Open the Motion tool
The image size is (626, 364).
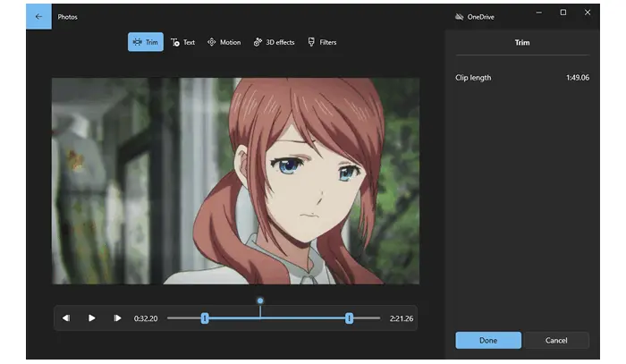pos(224,42)
